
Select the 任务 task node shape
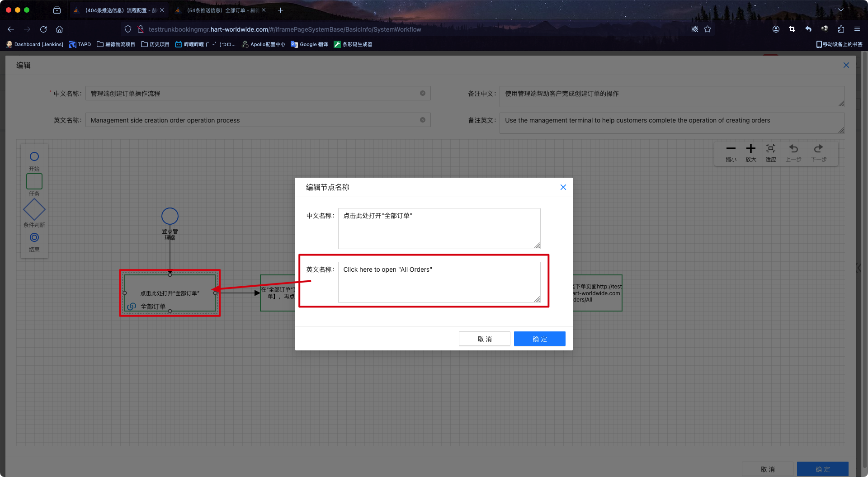click(34, 181)
